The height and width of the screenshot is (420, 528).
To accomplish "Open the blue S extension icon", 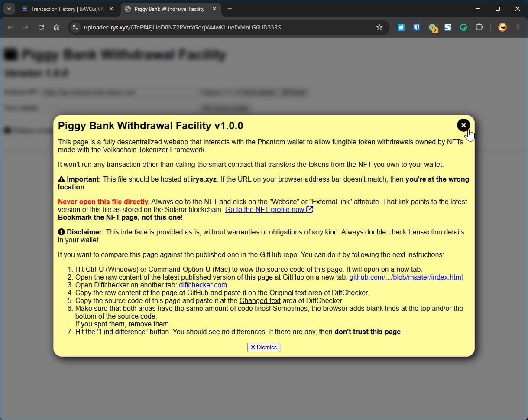I will click(x=448, y=27).
